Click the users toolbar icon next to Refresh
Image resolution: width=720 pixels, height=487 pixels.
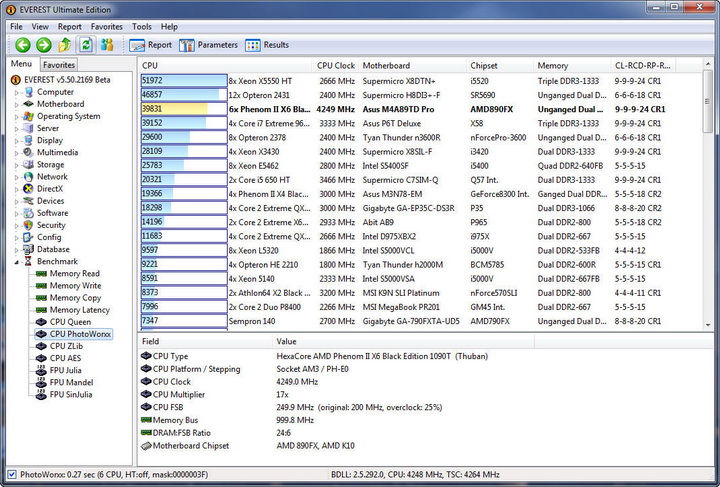pos(107,45)
